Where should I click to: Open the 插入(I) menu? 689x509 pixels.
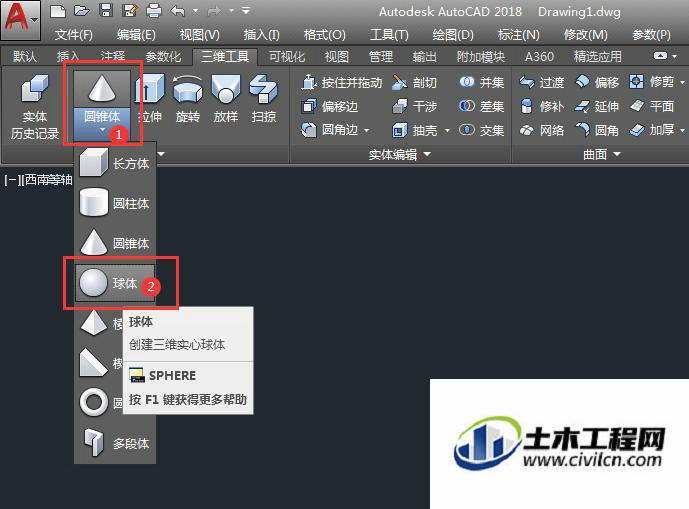click(261, 35)
